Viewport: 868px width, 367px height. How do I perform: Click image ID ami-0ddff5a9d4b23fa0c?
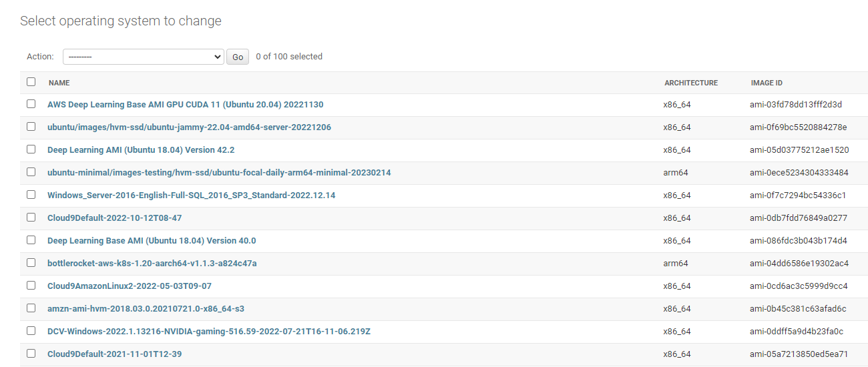tap(797, 332)
